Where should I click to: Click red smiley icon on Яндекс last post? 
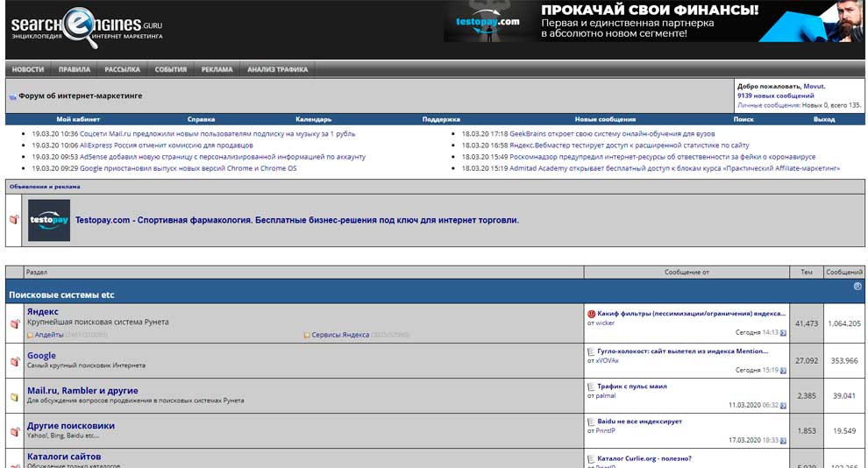(x=591, y=314)
